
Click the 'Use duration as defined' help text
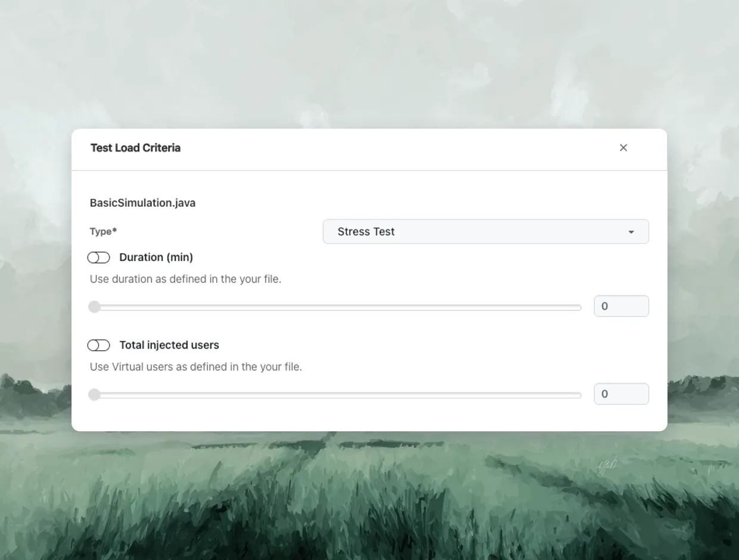pos(185,279)
